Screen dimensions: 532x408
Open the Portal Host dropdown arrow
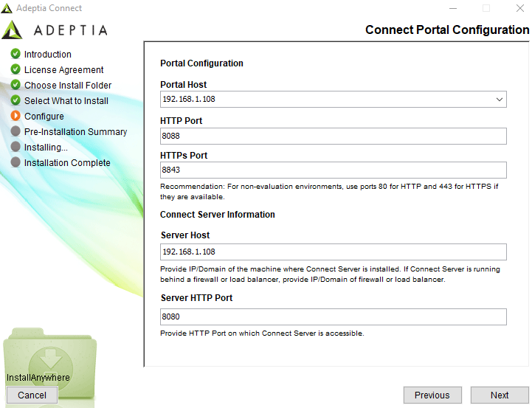(x=499, y=100)
